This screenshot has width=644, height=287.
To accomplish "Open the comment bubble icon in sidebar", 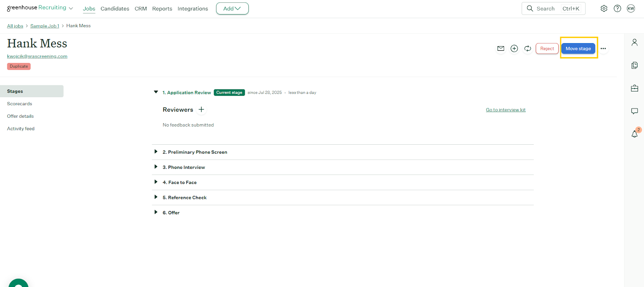I will coord(634,111).
